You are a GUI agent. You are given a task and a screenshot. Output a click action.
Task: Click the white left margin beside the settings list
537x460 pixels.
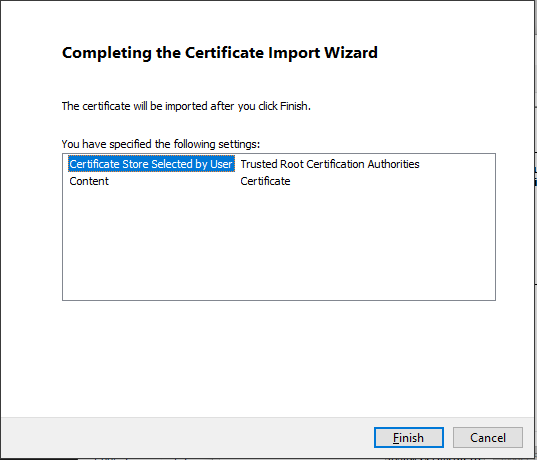(31, 227)
